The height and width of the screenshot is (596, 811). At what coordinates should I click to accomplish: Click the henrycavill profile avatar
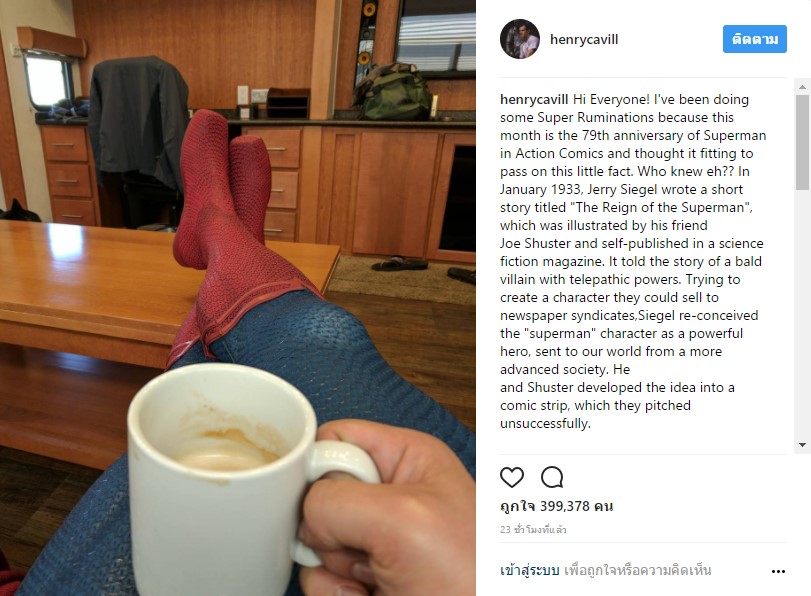pyautogui.click(x=520, y=39)
